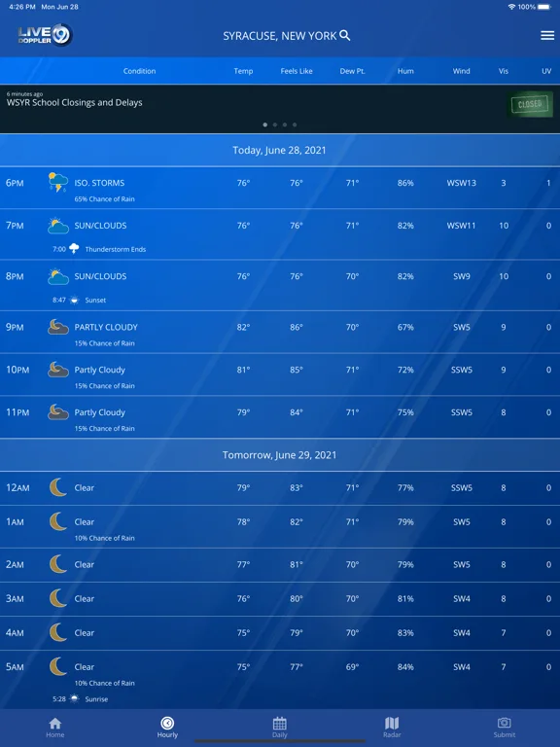Tap the 1AM clear moon icon
The width and height of the screenshot is (560, 747).
coord(58,521)
